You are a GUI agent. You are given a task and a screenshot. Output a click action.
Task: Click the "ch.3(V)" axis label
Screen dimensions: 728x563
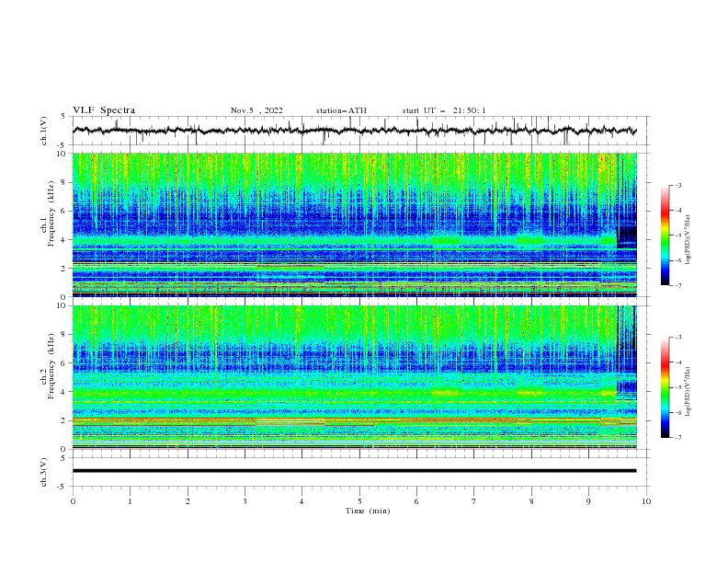pyautogui.click(x=44, y=472)
